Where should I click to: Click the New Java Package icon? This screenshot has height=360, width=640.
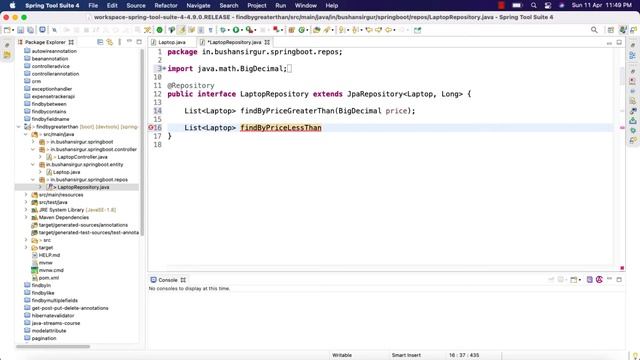point(291,30)
